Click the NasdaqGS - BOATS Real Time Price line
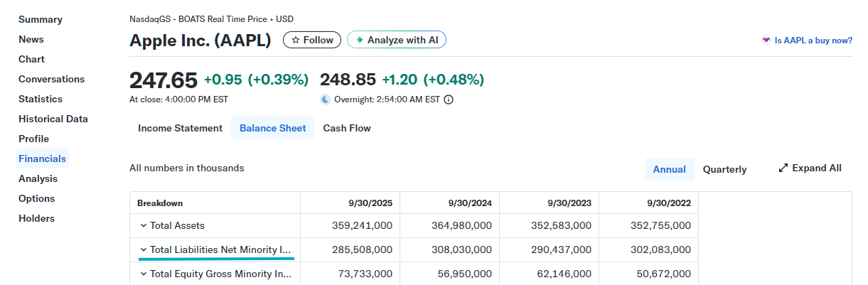 [x=211, y=19]
